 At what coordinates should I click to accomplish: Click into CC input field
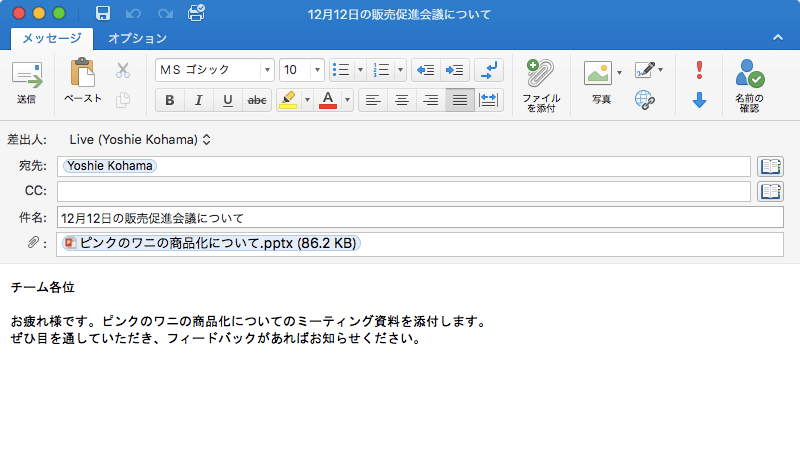point(404,191)
